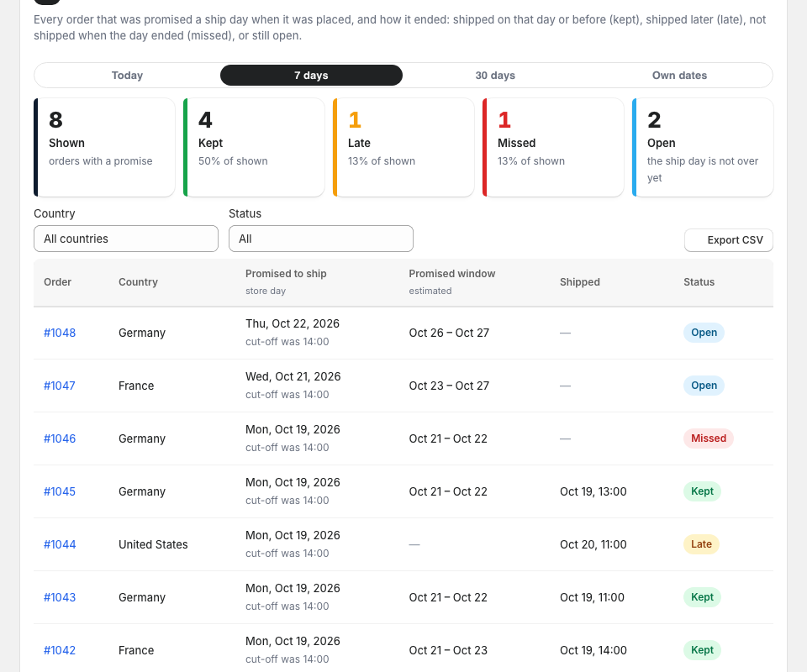807x672 pixels.
Task: Click the Open badge on order #1047
Action: click(704, 386)
